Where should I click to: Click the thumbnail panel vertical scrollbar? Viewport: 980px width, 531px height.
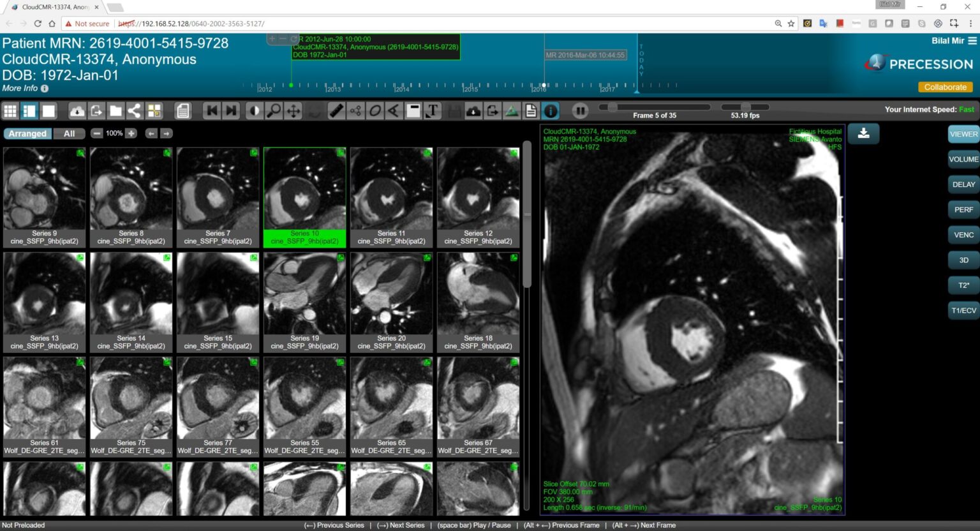point(527,214)
